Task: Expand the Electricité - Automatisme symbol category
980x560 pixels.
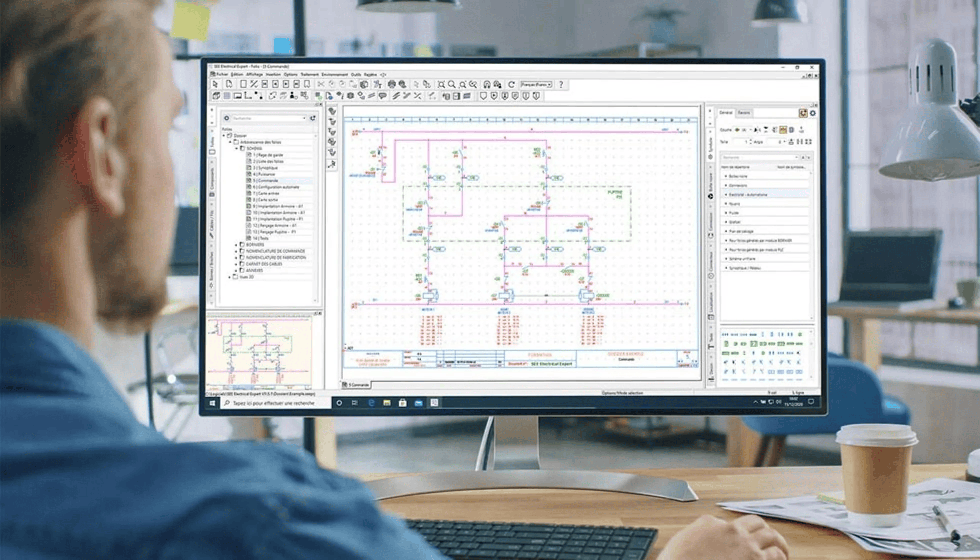Action: click(726, 194)
